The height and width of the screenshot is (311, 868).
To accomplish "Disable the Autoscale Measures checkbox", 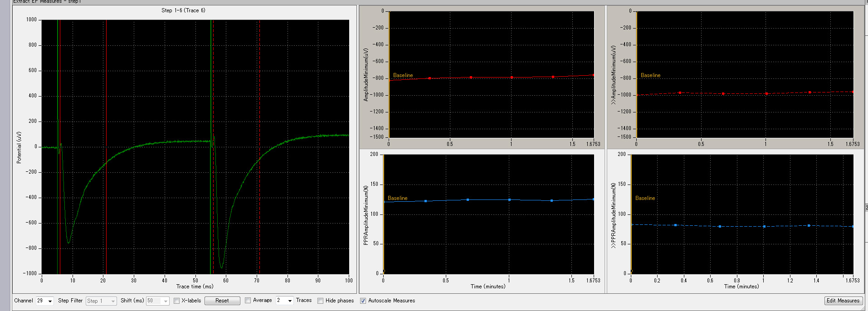I will 363,301.
